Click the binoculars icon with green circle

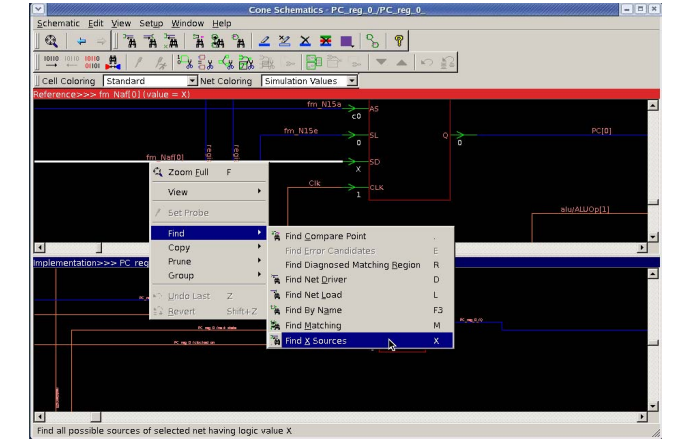(x=218, y=41)
